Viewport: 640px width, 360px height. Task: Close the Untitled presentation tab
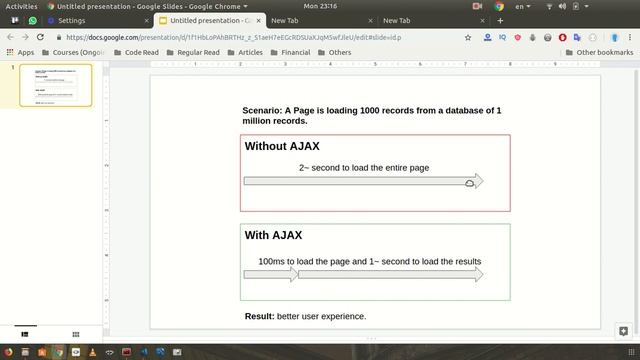[258, 20]
